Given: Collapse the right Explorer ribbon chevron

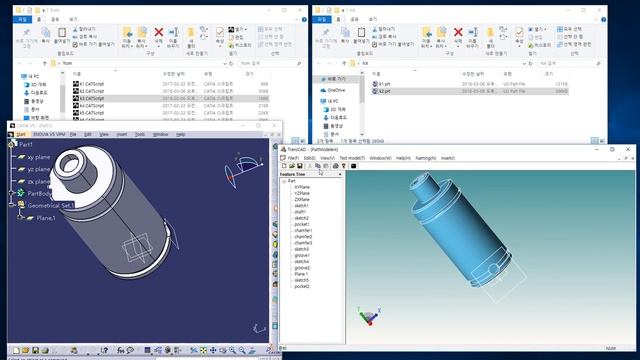Looking at the screenshot, I should click(596, 19).
